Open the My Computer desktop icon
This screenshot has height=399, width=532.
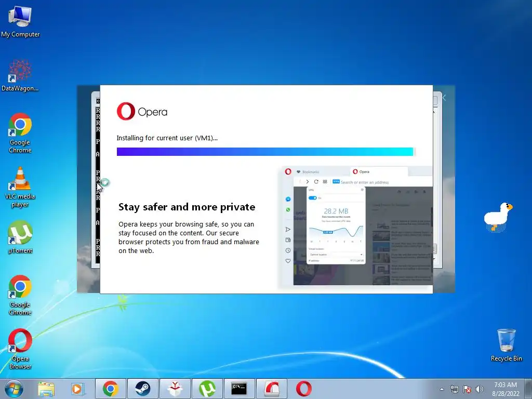[x=20, y=22]
